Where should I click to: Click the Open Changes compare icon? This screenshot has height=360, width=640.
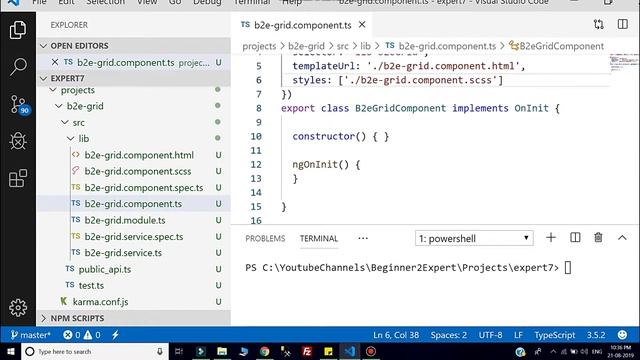coord(599,24)
